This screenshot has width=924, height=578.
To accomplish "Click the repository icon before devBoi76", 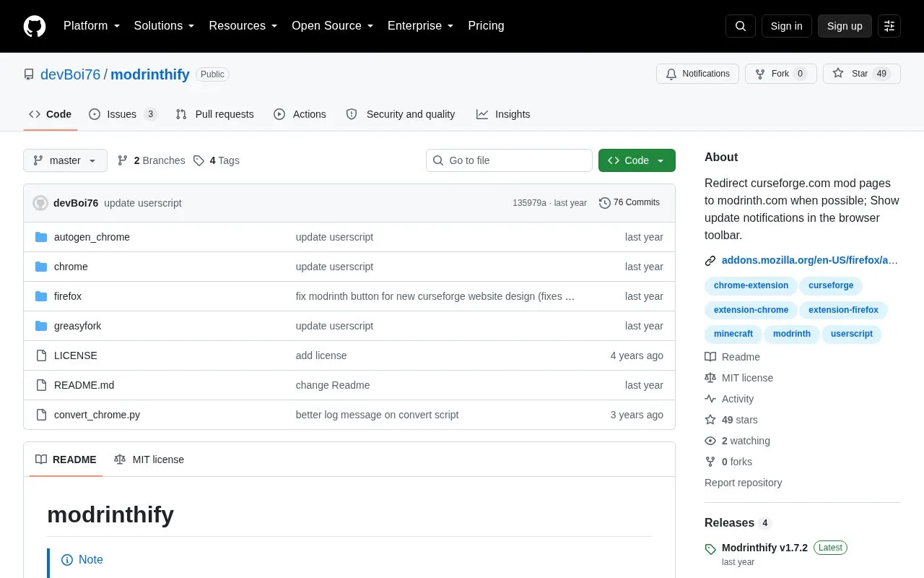I will coord(29,74).
